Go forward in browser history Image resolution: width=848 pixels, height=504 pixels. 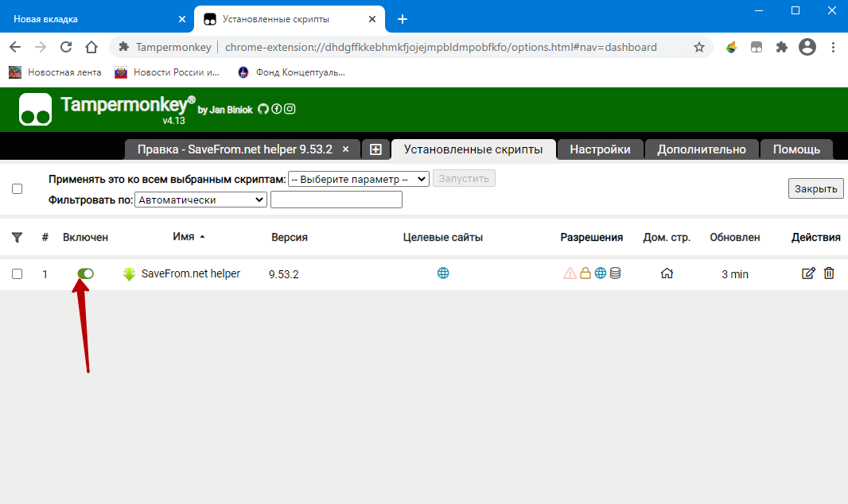coord(41,47)
